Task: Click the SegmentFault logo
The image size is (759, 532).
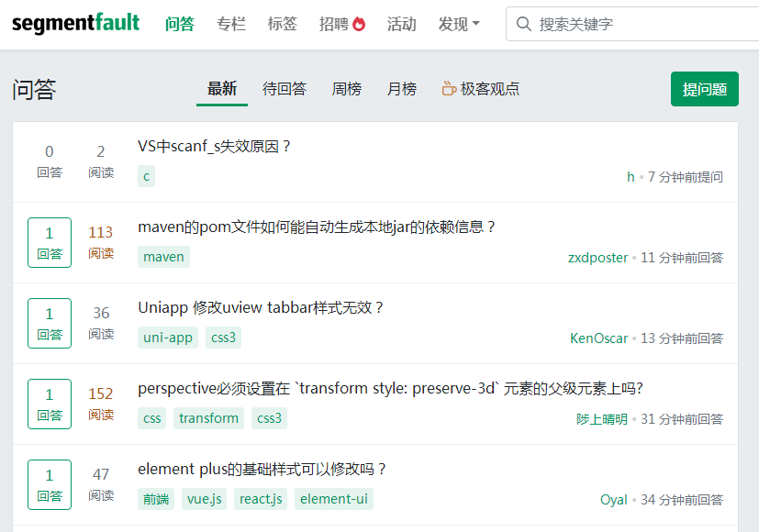Action: click(75, 24)
